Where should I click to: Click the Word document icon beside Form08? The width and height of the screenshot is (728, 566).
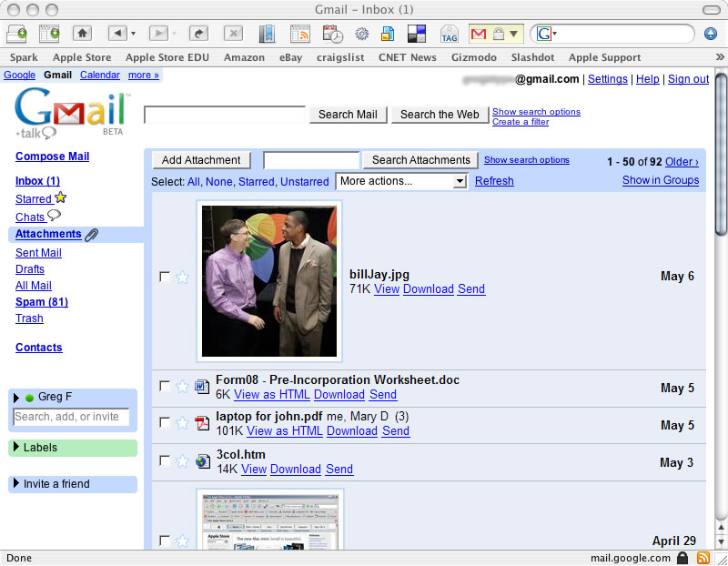point(202,387)
